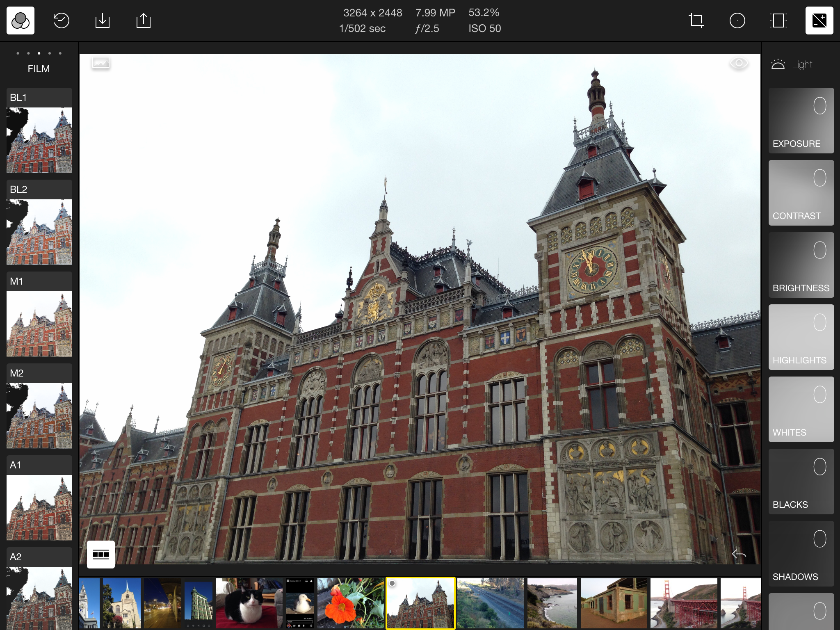The height and width of the screenshot is (630, 840).
Task: Select the highlighted station photo thumbnail
Action: coord(421,603)
